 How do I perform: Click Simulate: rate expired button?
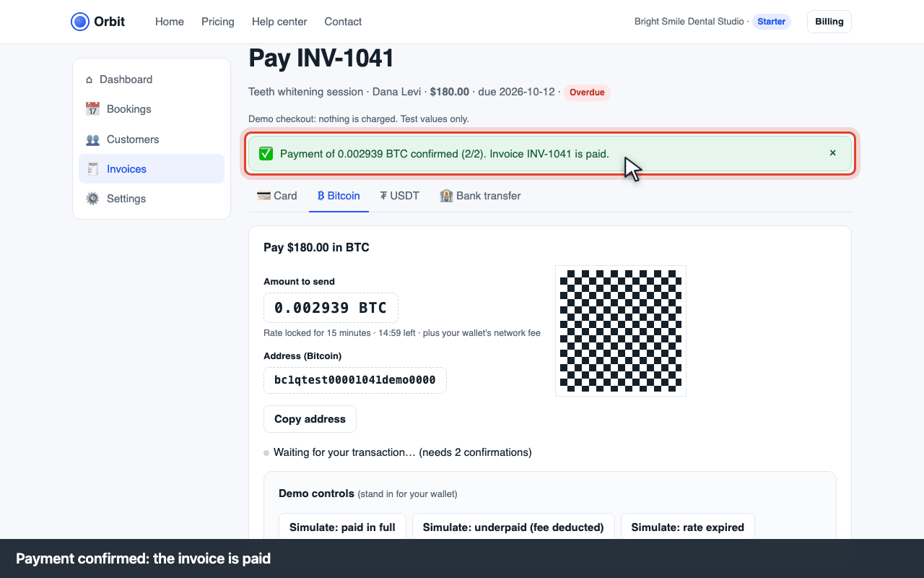coord(688,527)
